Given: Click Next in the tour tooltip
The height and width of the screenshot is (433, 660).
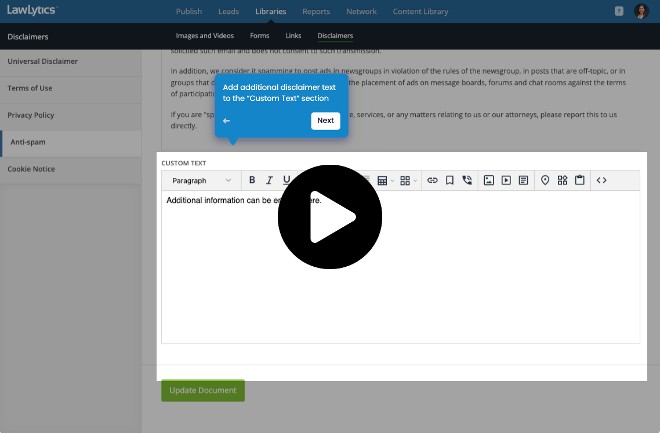Looking at the screenshot, I should tap(325, 121).
